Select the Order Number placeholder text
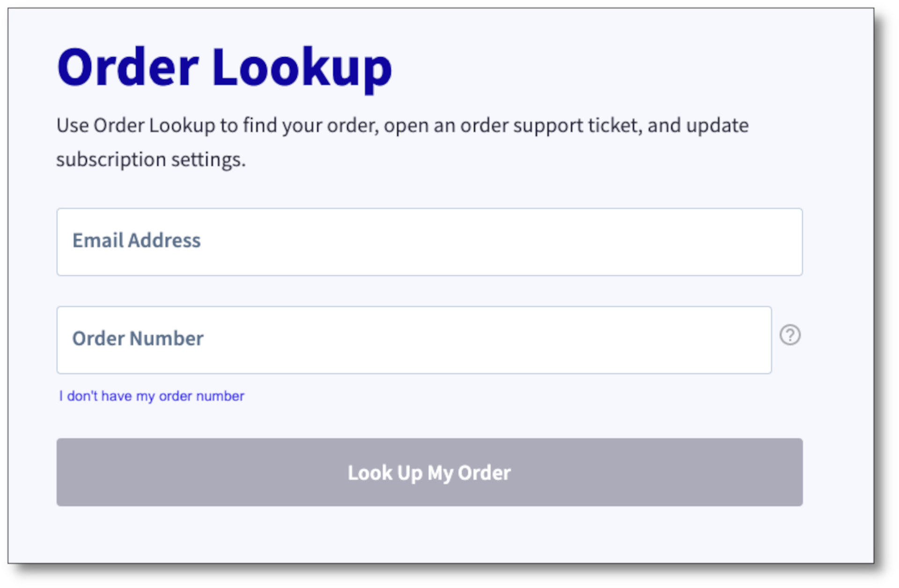This screenshot has height=588, width=899. [x=138, y=338]
